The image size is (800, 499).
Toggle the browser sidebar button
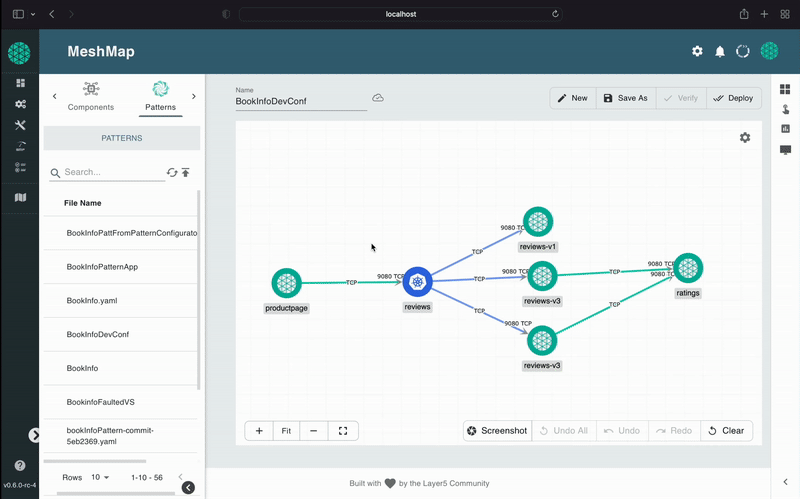pos(18,14)
